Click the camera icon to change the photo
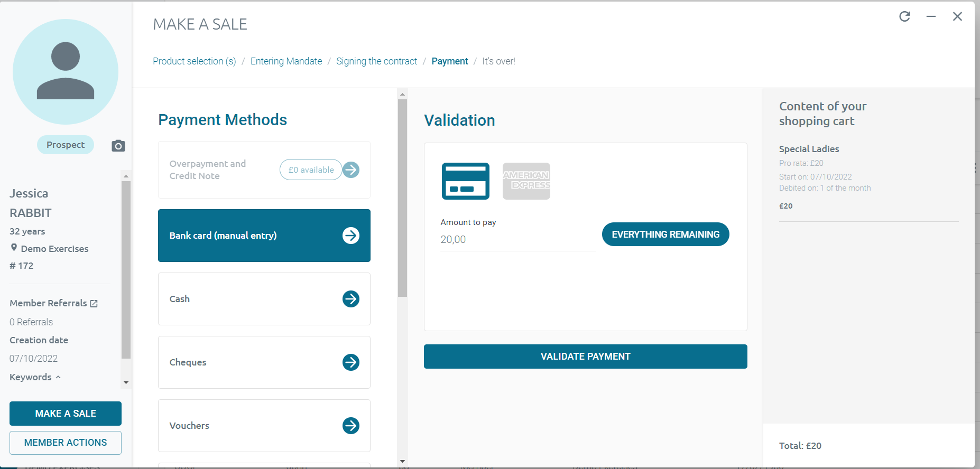Image resolution: width=980 pixels, height=469 pixels. [118, 146]
